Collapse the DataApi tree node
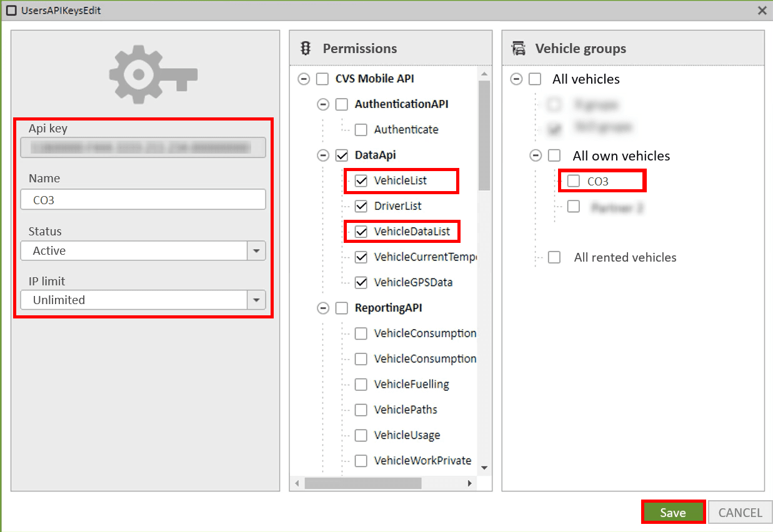The image size is (773, 532). click(x=322, y=155)
